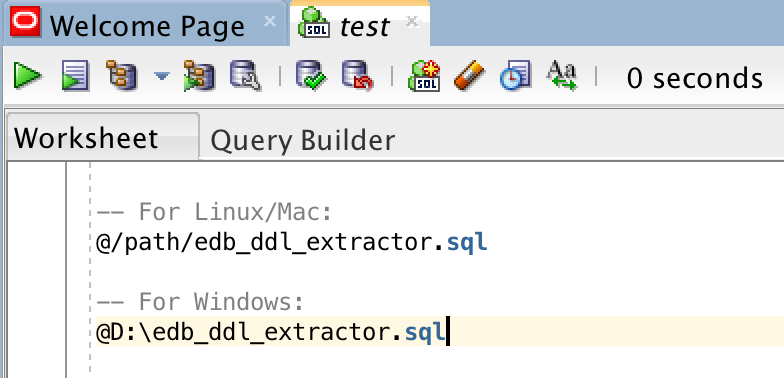Click the Explain Plan icon
Screen dimensions: 784x378
(121, 76)
